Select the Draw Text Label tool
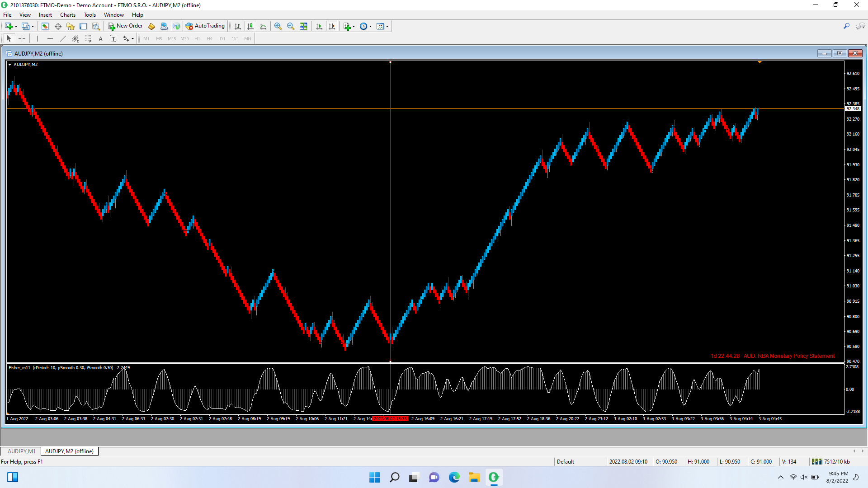 pyautogui.click(x=113, y=38)
